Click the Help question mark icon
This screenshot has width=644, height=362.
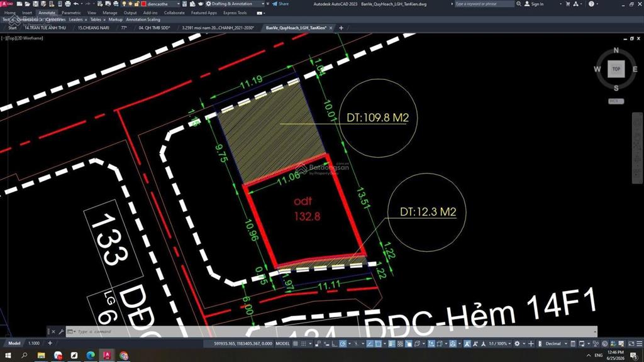pyautogui.click(x=591, y=4)
